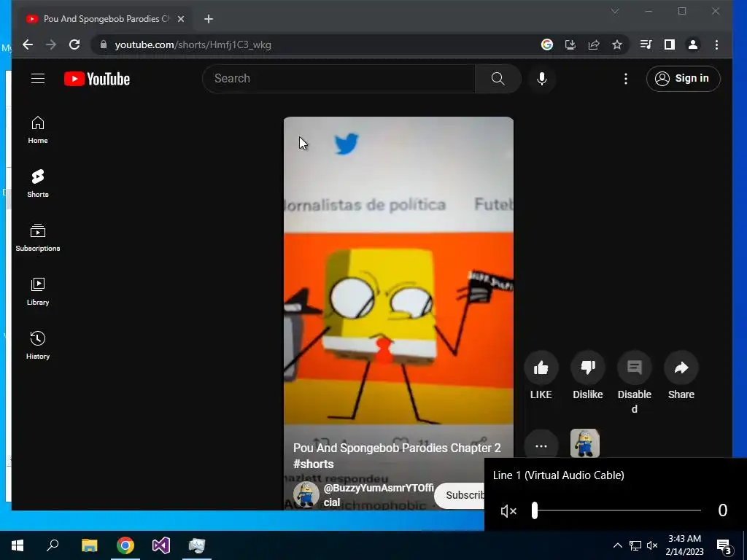Show hidden system tray icons

point(617,545)
